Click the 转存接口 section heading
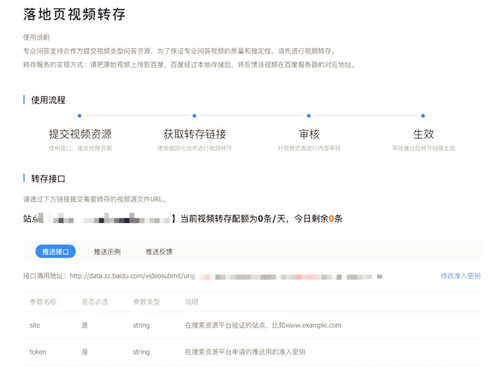The image size is (500, 385). (48, 179)
